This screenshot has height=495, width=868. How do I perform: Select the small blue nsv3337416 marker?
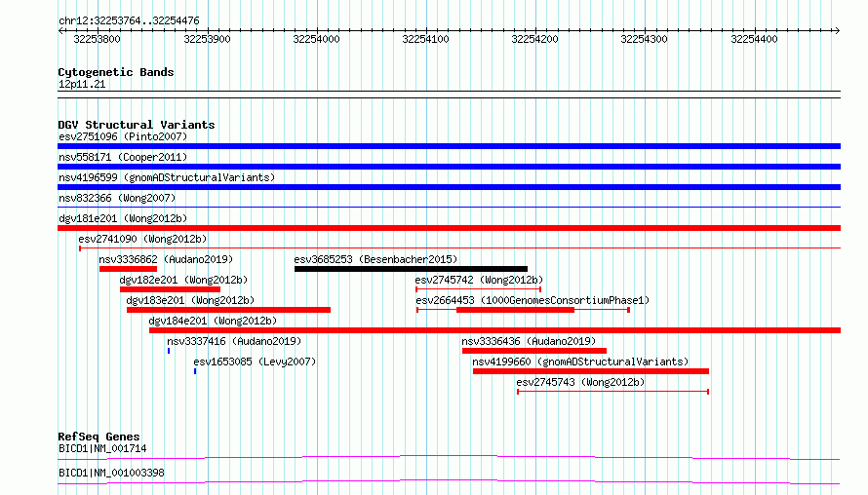(x=169, y=351)
